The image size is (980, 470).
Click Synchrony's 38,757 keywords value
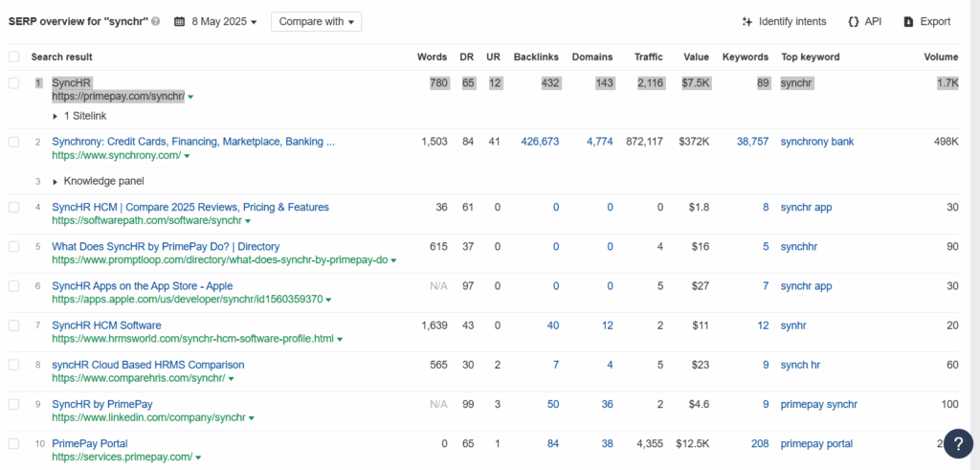(752, 142)
